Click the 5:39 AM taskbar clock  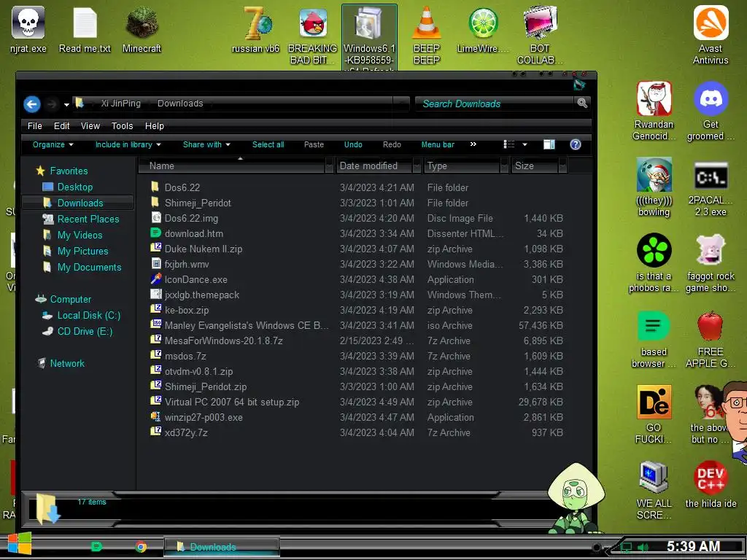point(693,546)
